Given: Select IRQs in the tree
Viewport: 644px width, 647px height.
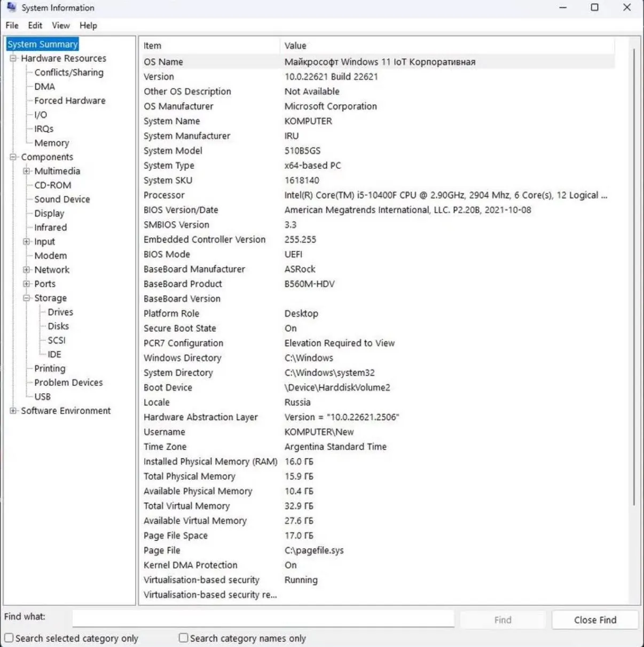Looking at the screenshot, I should click(x=44, y=129).
